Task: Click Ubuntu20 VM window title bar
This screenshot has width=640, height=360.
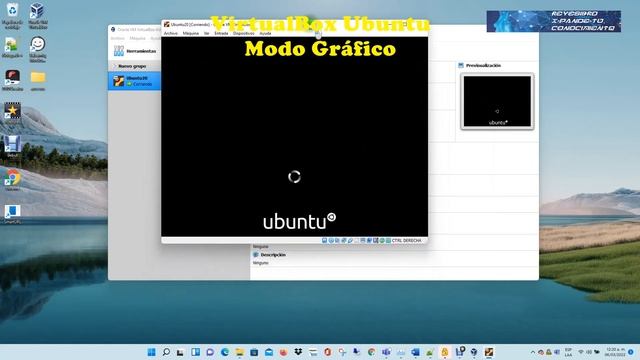Action: (294, 24)
